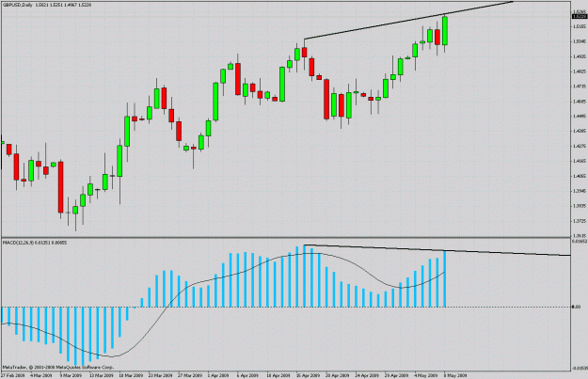Click the 27 Mar 2009 date label

point(190,375)
